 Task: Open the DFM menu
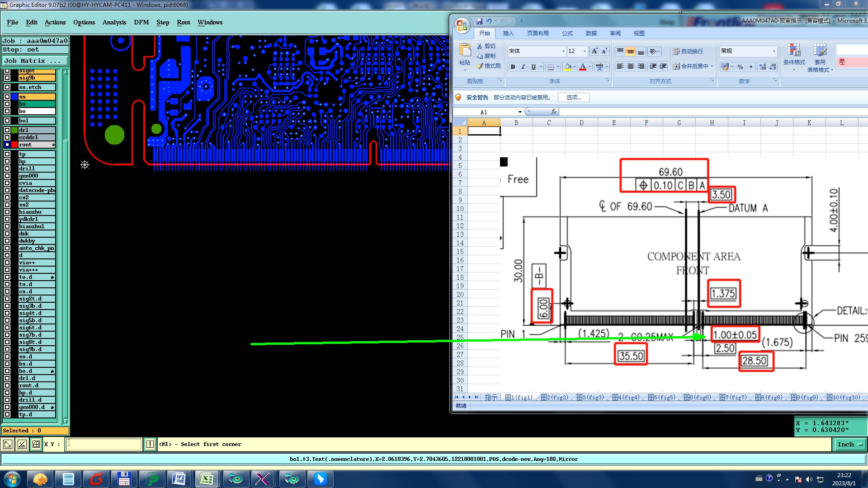pos(141,22)
